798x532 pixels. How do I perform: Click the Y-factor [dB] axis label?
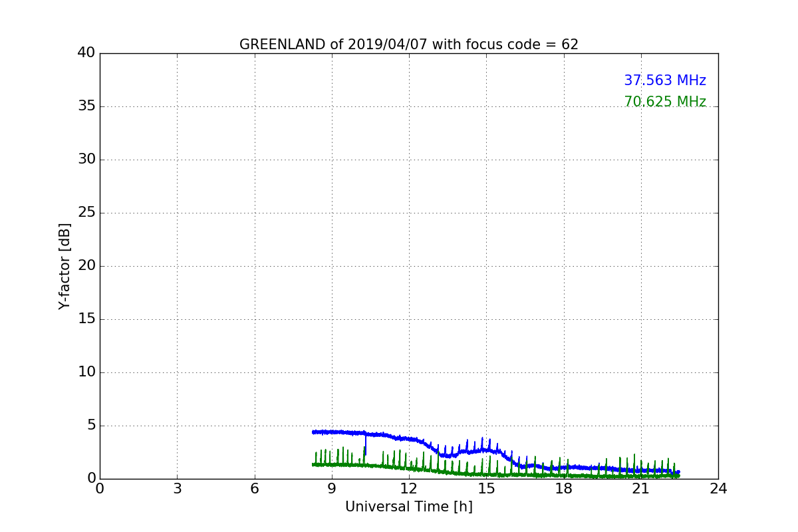65,266
